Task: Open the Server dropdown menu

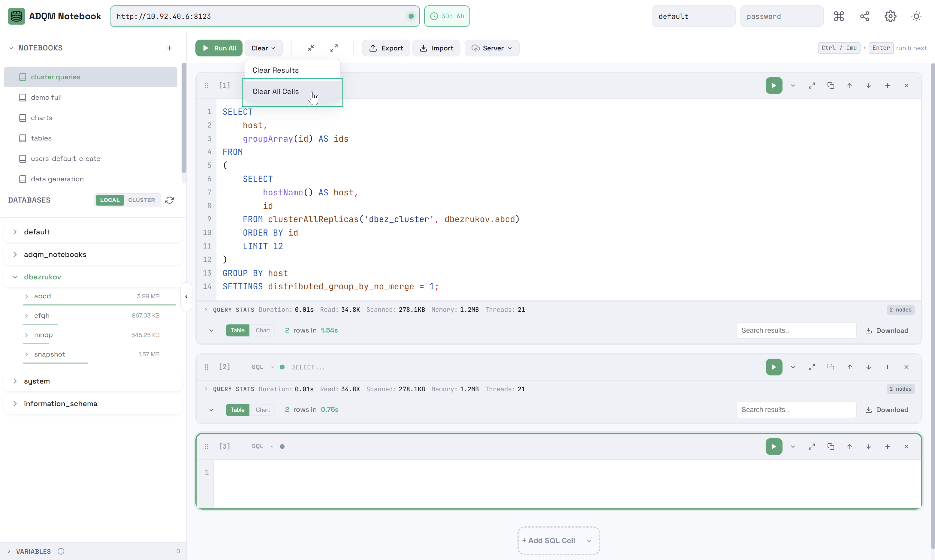Action: [x=492, y=48]
